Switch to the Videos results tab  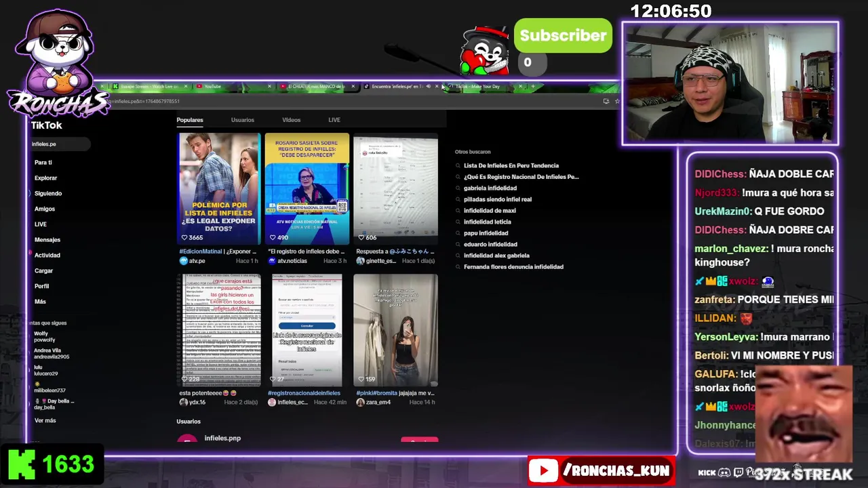click(292, 120)
